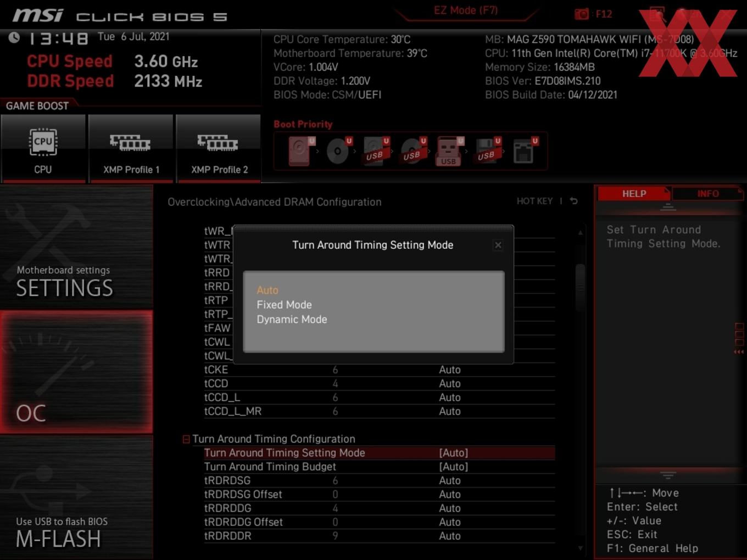This screenshot has width=747, height=560.
Task: Open M-FLASH to flash BIOS via USB
Action: tap(76, 498)
